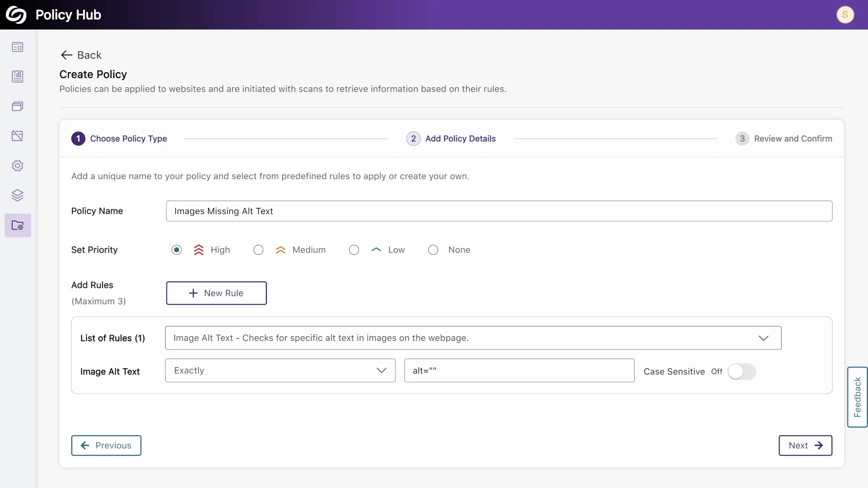Click the (Maximum 3) rules note
868x488 pixels.
[x=98, y=301]
